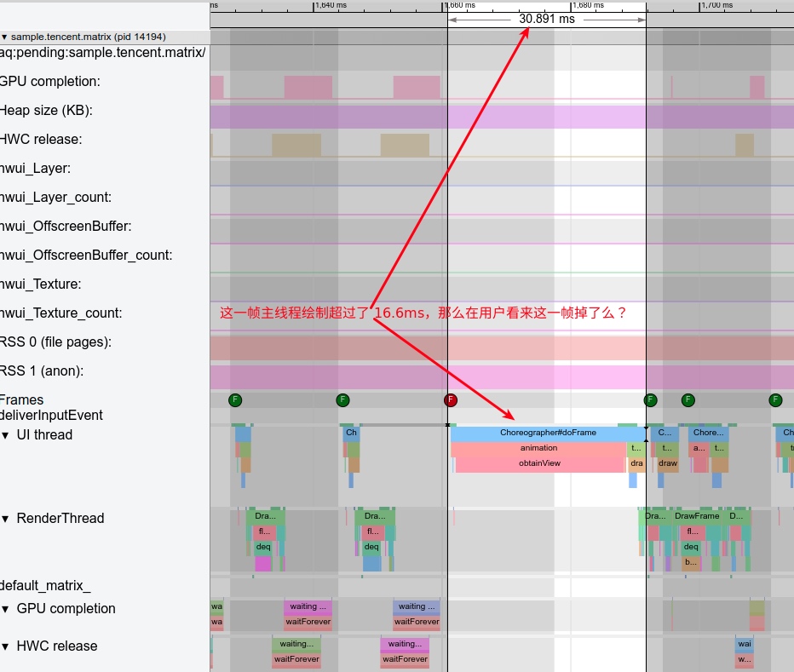
Task: Select the "Chore..." slice in UI thread
Action: 707,433
